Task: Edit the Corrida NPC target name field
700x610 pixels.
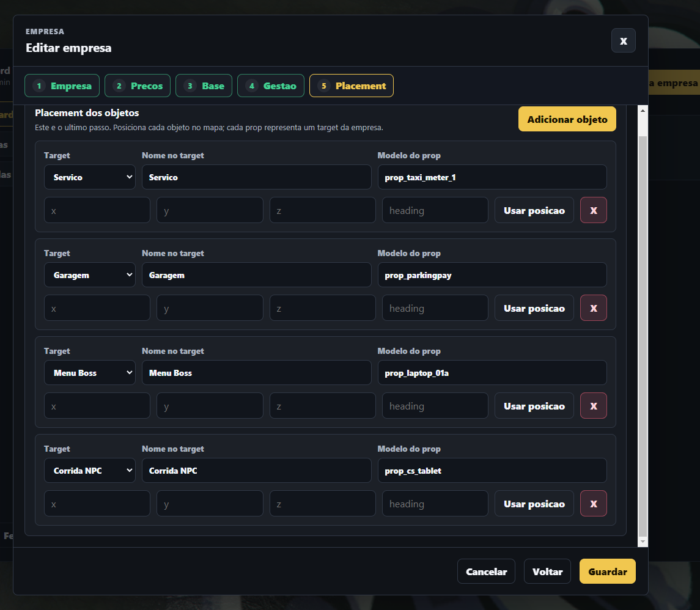Action: 257,470
